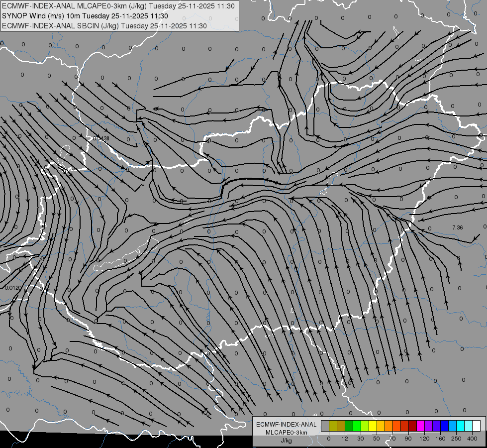Select the lime yellow-green legend swatch

click(x=365, y=426)
